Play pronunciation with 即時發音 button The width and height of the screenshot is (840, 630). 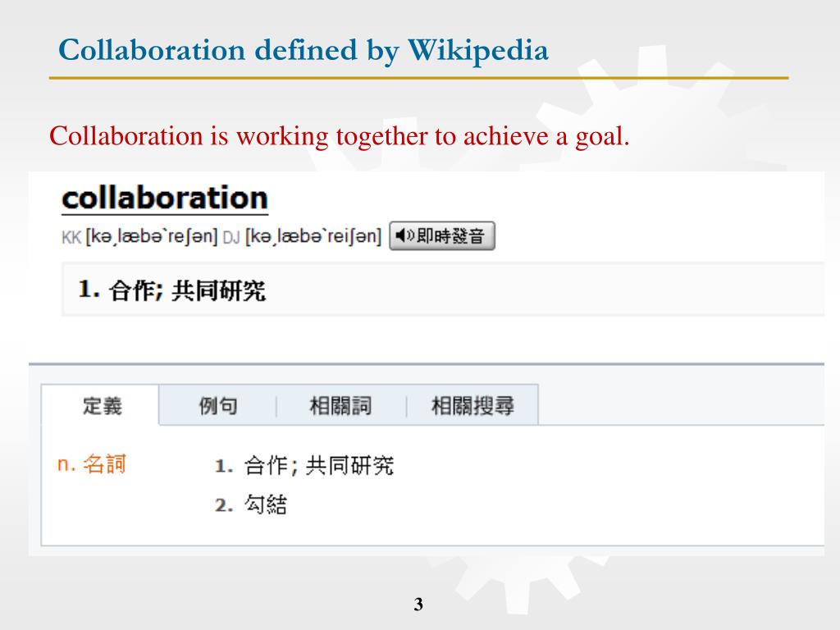(442, 235)
